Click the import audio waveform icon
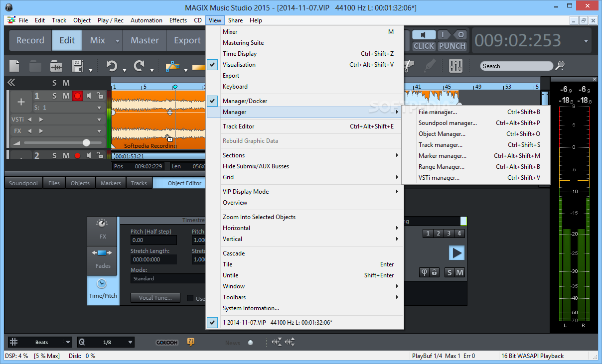 (x=56, y=66)
